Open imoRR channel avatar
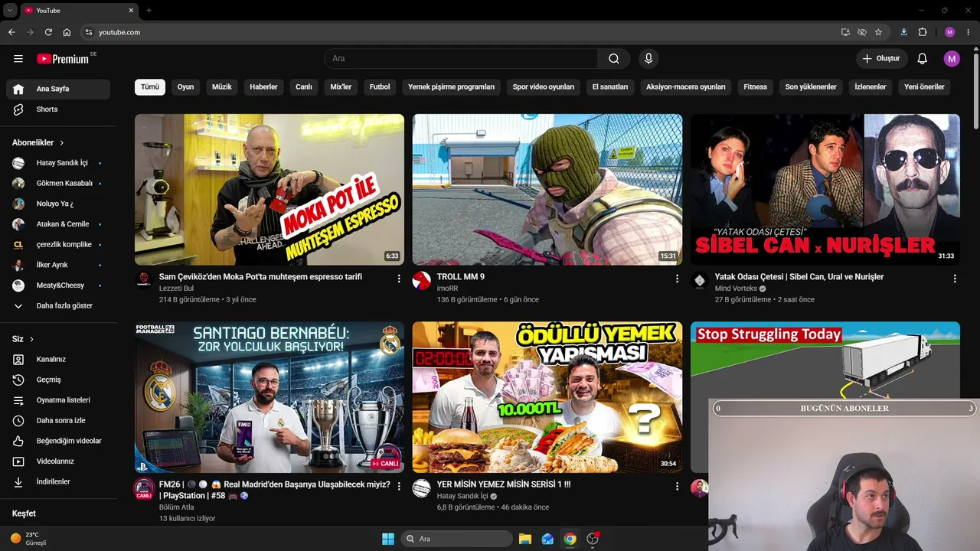 [x=421, y=281]
